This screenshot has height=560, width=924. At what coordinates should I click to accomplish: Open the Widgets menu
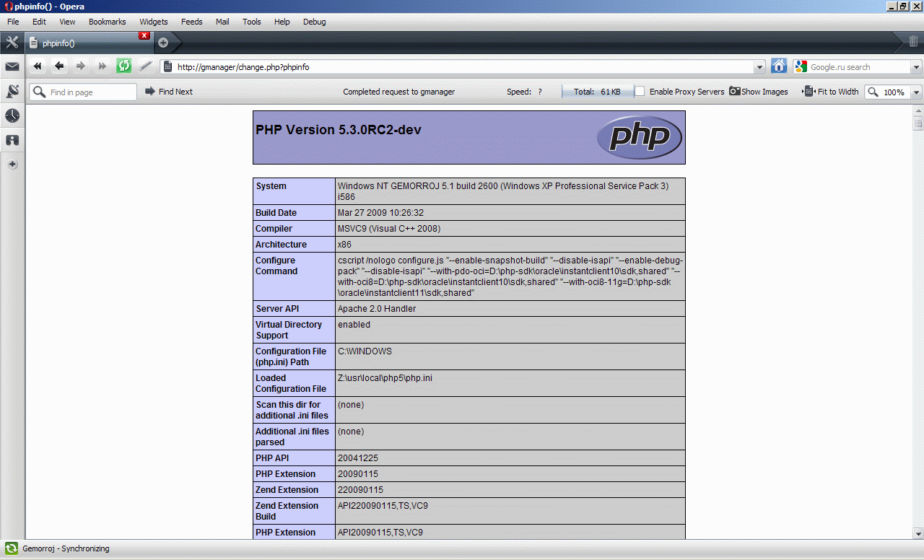(x=154, y=22)
